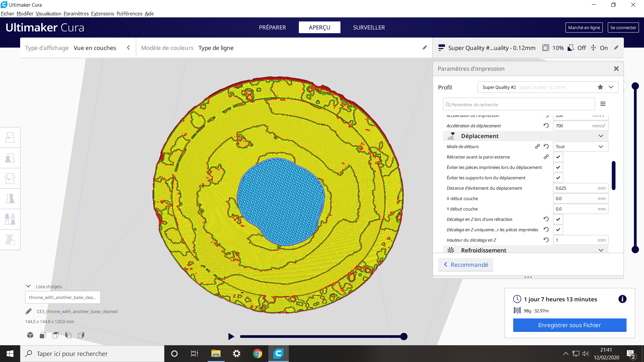644x362 pixels.
Task: Select the Move tool in left toolbar
Action: pos(10,137)
